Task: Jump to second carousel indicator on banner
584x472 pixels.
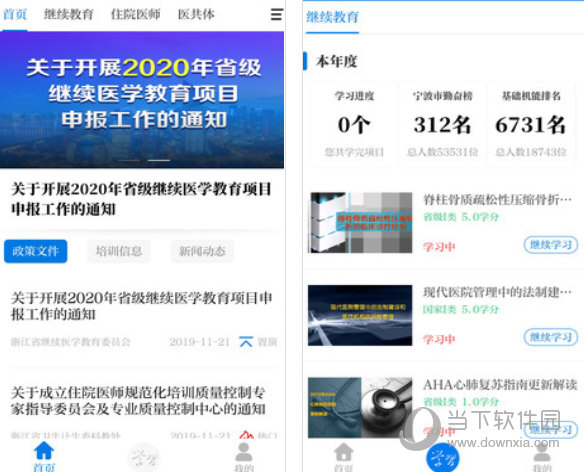Action: (x=159, y=160)
